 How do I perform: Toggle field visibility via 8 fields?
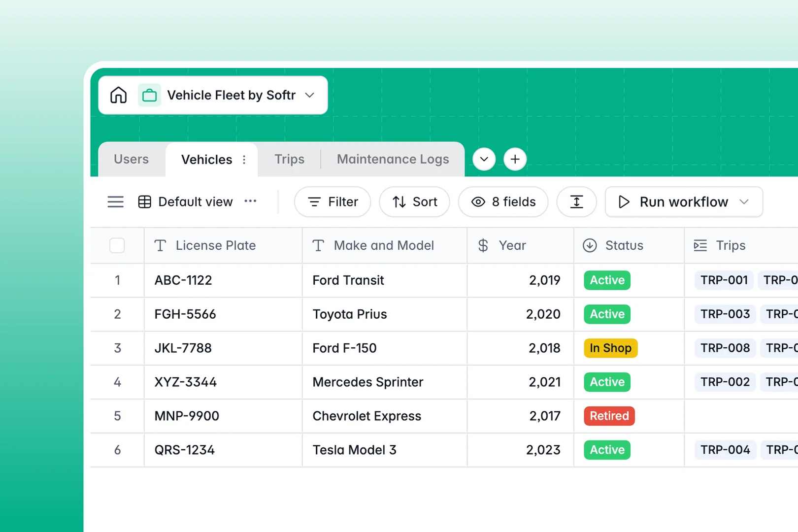pos(503,202)
